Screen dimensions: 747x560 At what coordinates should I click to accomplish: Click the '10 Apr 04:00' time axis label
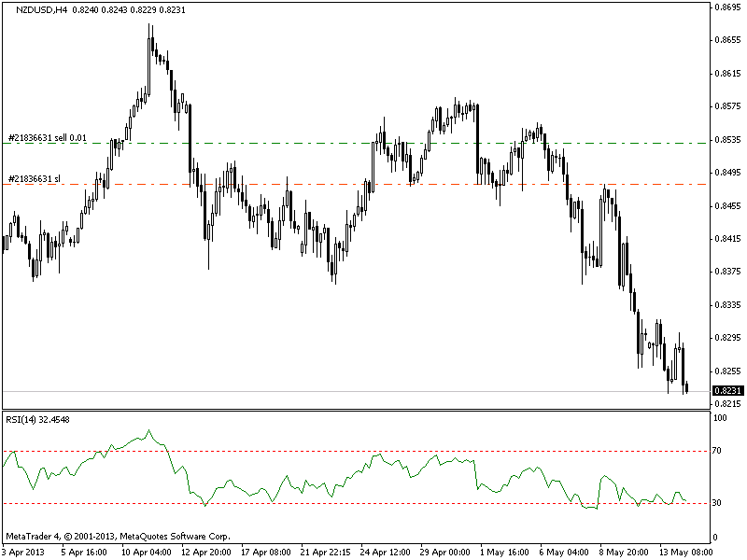pyautogui.click(x=147, y=553)
